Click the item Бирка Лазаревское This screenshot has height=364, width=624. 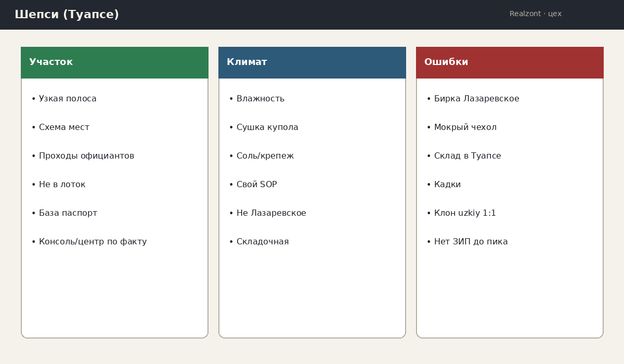[x=473, y=99]
